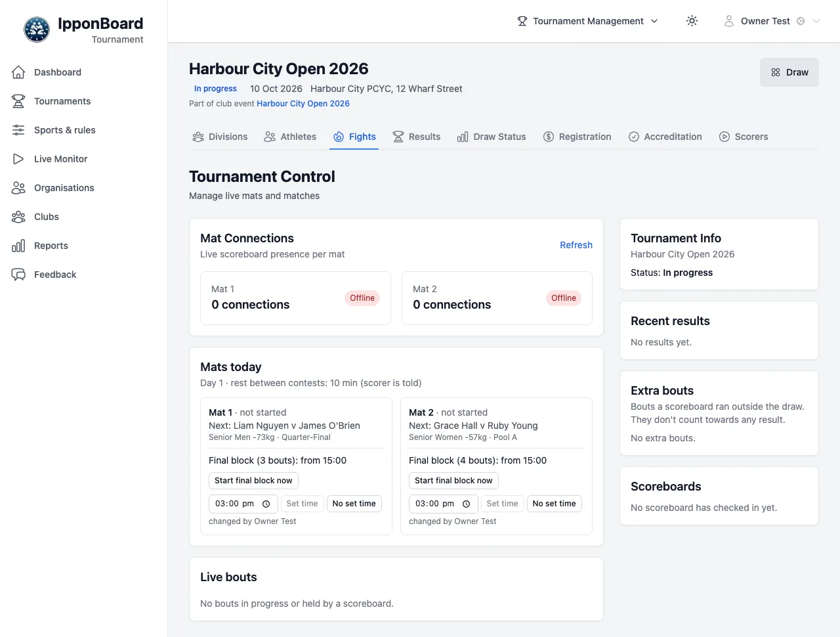Screen dimensions: 840x637
Task: Switch to the Accreditation tab
Action: (x=665, y=137)
